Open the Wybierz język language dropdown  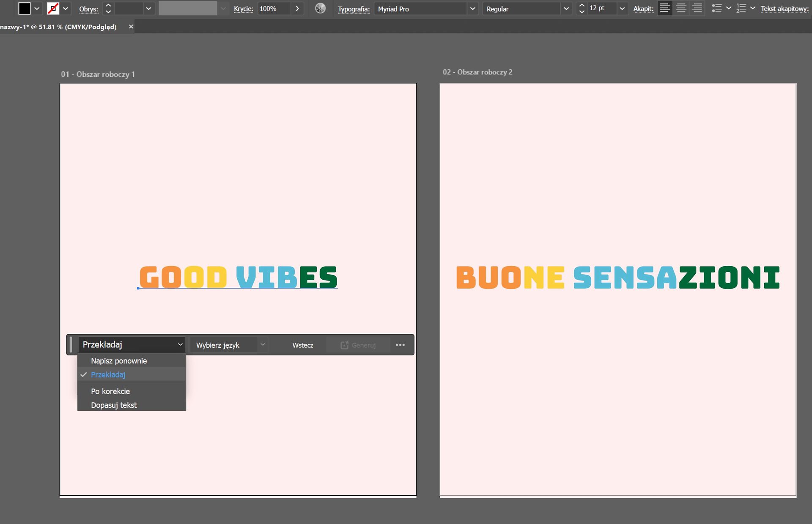tap(228, 345)
